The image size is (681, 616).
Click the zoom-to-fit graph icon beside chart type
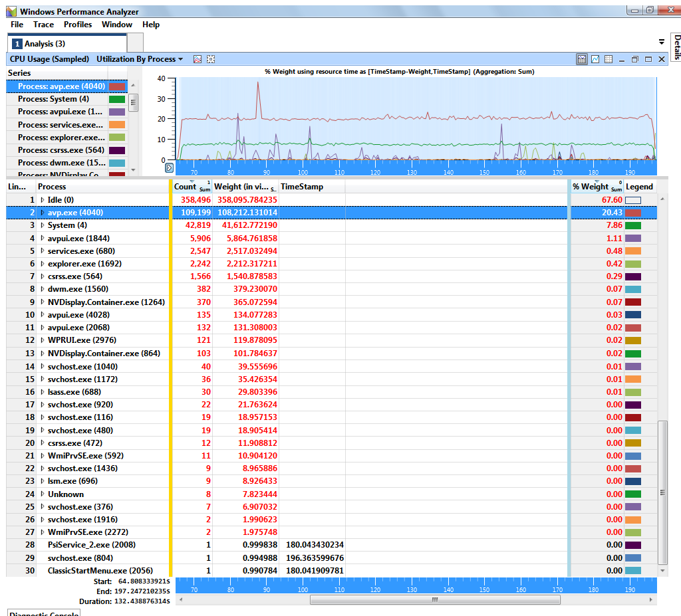point(211,59)
